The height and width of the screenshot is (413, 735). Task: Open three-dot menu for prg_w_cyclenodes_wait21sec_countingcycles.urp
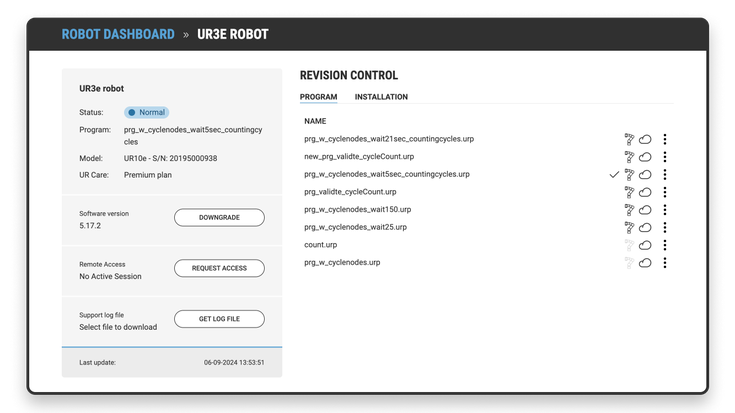pos(665,139)
